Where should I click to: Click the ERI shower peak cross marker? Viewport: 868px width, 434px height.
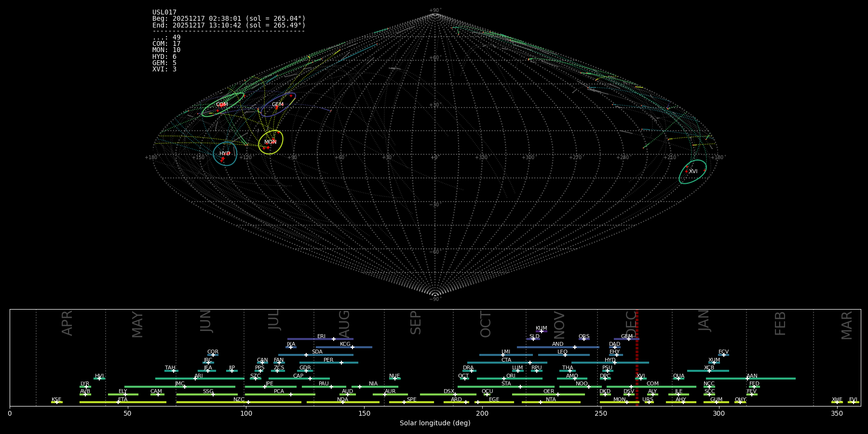tap(333, 339)
